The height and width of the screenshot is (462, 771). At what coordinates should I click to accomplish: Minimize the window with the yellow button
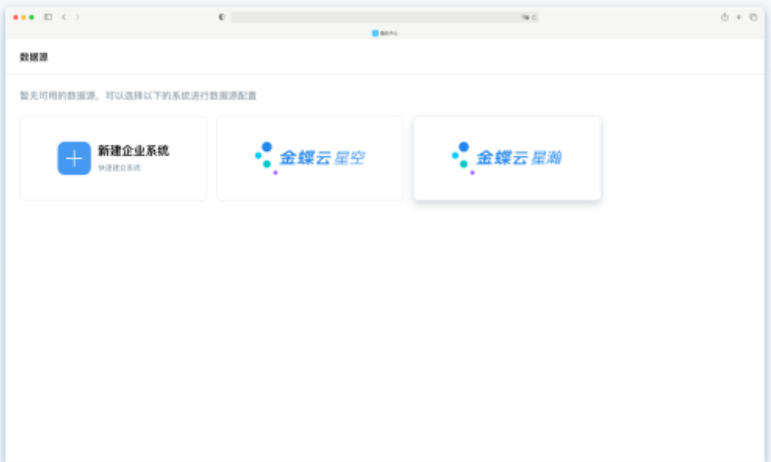(24, 17)
